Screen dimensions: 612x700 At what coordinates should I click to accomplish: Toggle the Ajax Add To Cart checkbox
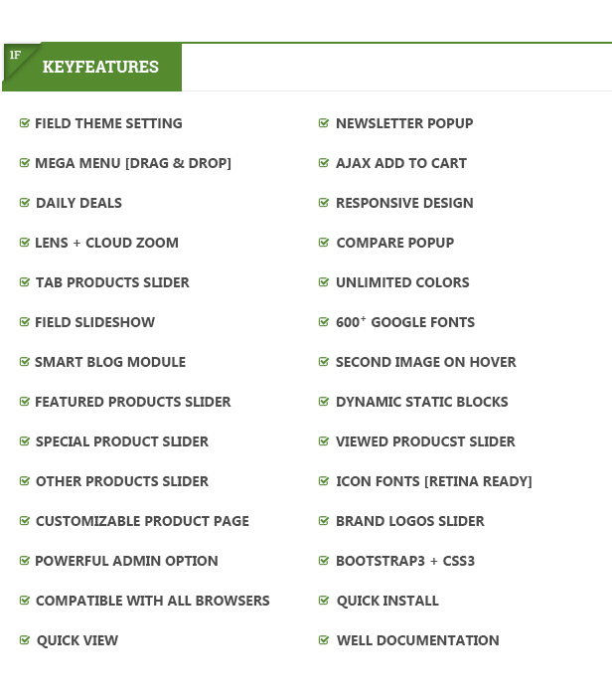[x=324, y=163]
